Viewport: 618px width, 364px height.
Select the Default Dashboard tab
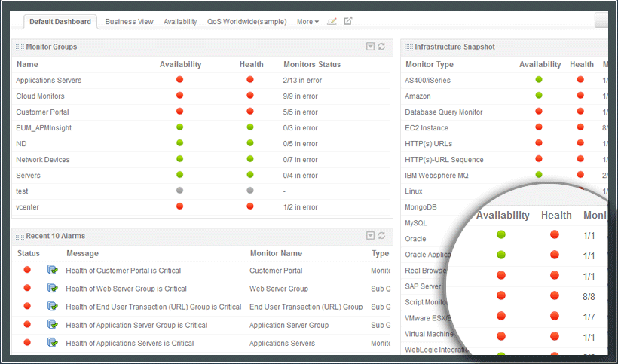pyautogui.click(x=60, y=22)
